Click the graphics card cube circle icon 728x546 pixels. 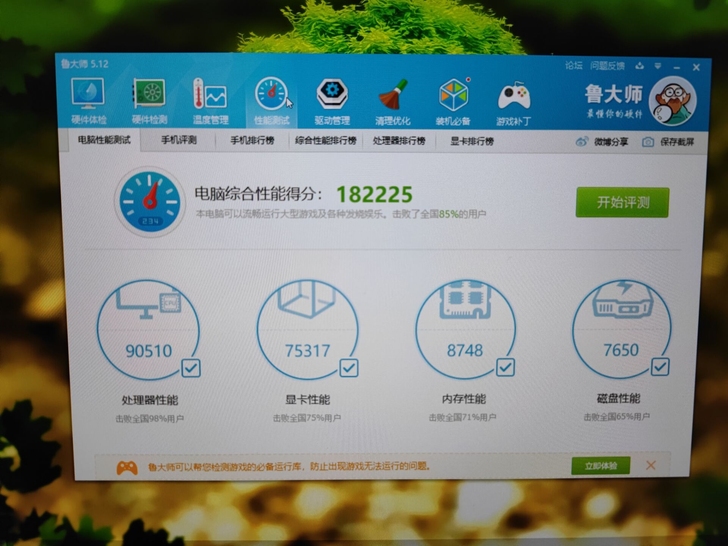(x=307, y=329)
